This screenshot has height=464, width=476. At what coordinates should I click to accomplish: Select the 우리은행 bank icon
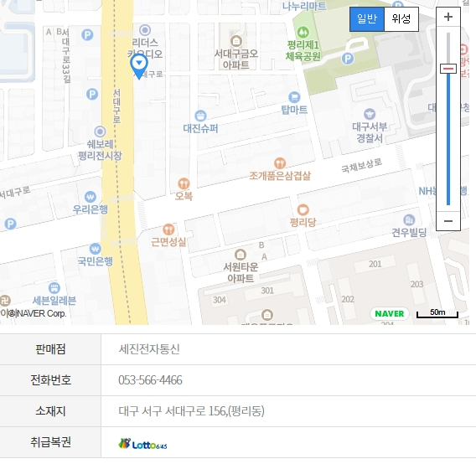click(91, 197)
